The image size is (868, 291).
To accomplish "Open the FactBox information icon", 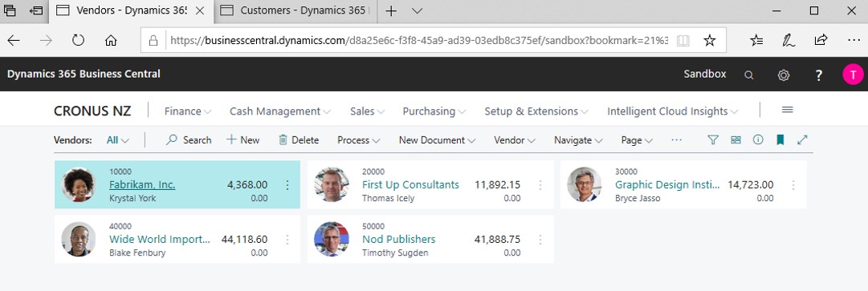I will [758, 139].
